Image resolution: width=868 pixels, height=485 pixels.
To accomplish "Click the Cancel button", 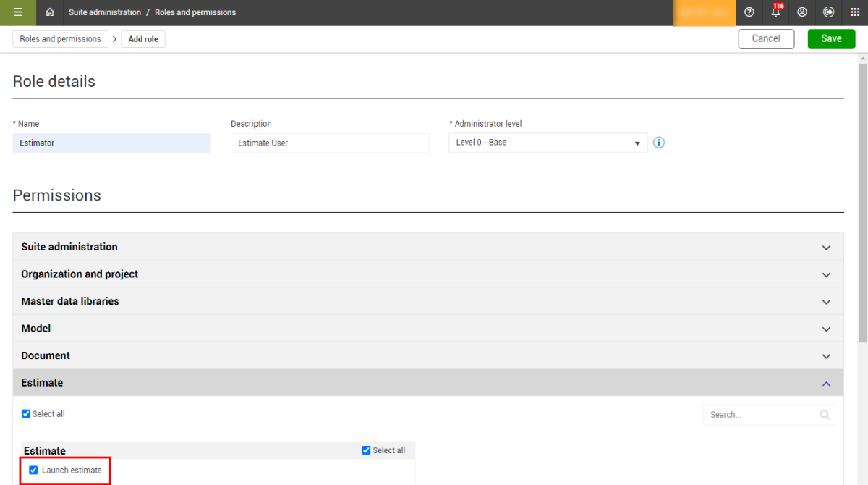I will coord(766,39).
